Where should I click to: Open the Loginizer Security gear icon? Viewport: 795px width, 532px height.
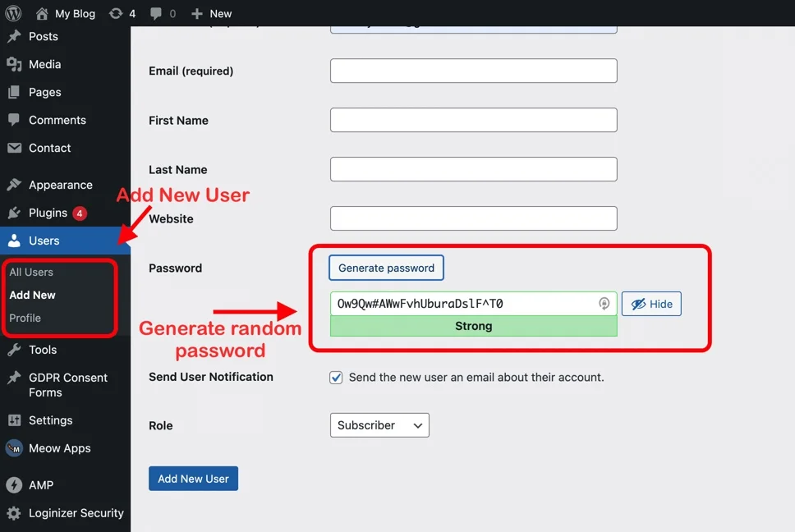tap(14, 513)
